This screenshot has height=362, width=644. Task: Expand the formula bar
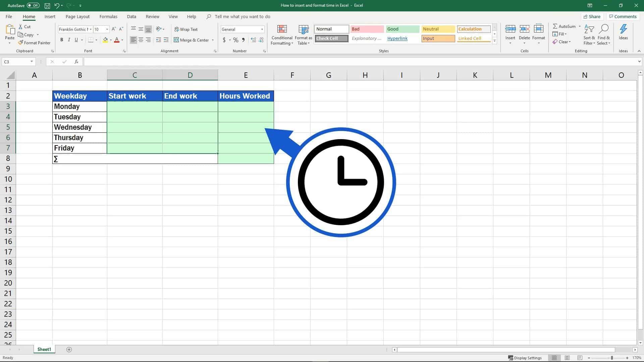(x=639, y=62)
